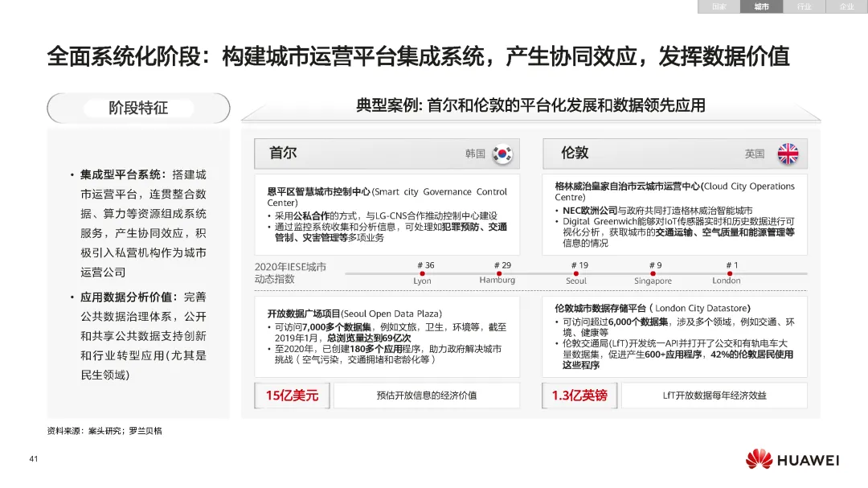Click the 可访问7,000多个数据集 bullet line
Screen dimensions: 868x488
coord(391,332)
